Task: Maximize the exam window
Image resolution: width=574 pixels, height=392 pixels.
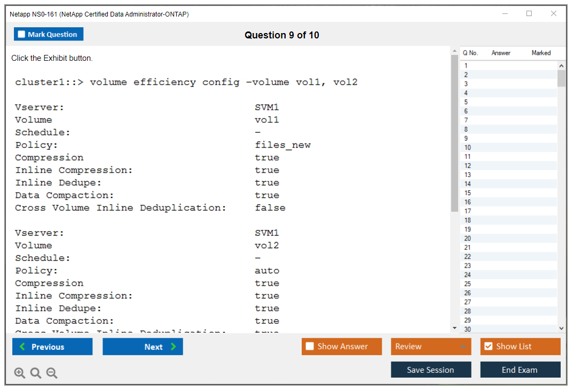Action: tap(529, 14)
